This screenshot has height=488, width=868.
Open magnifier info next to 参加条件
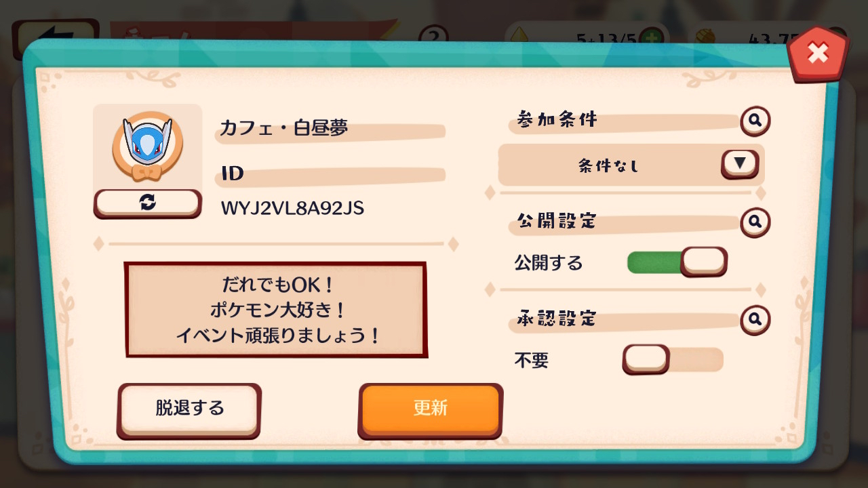(755, 121)
